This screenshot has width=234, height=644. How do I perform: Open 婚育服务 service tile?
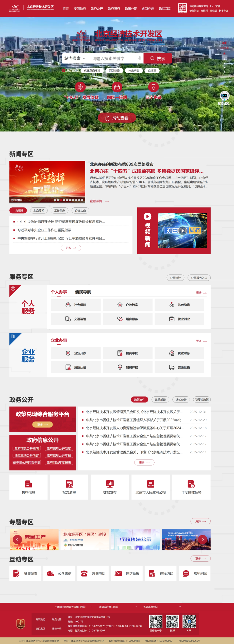[127, 319]
